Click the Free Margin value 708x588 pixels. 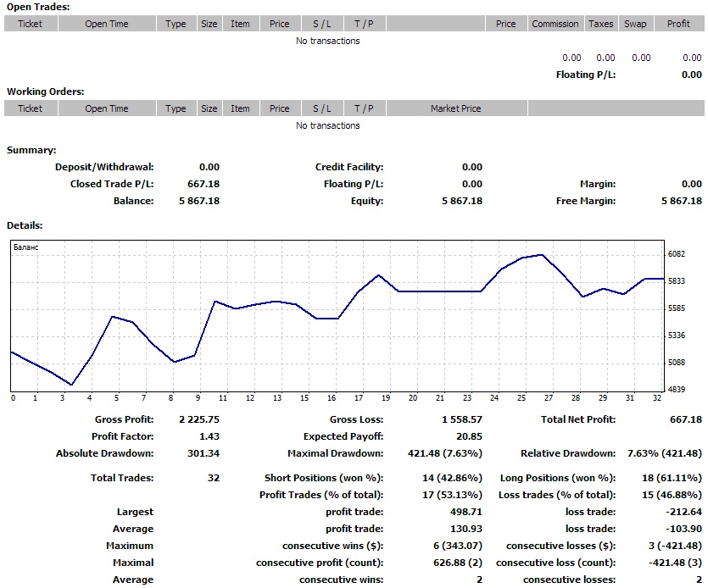coord(682,201)
